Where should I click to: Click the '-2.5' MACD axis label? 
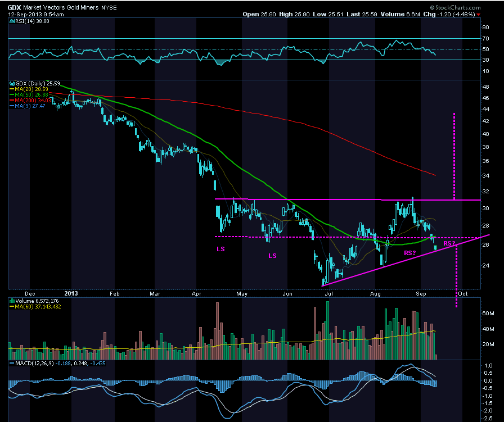(x=487, y=419)
